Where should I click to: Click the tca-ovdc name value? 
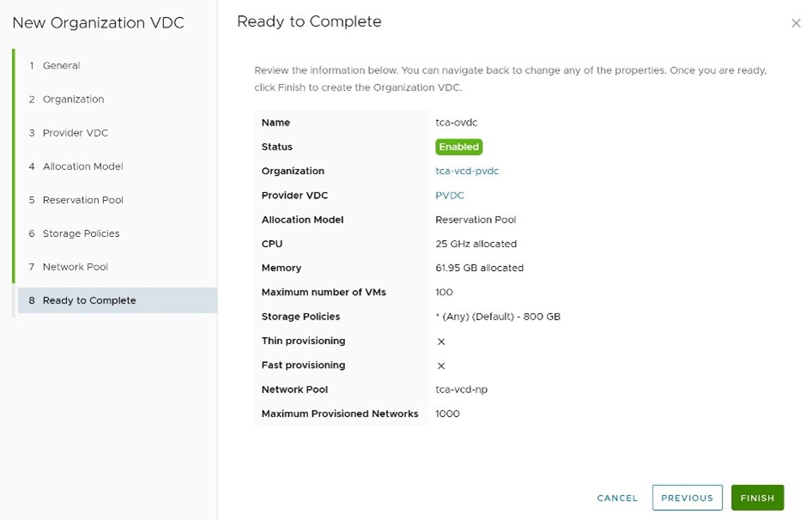[457, 123]
